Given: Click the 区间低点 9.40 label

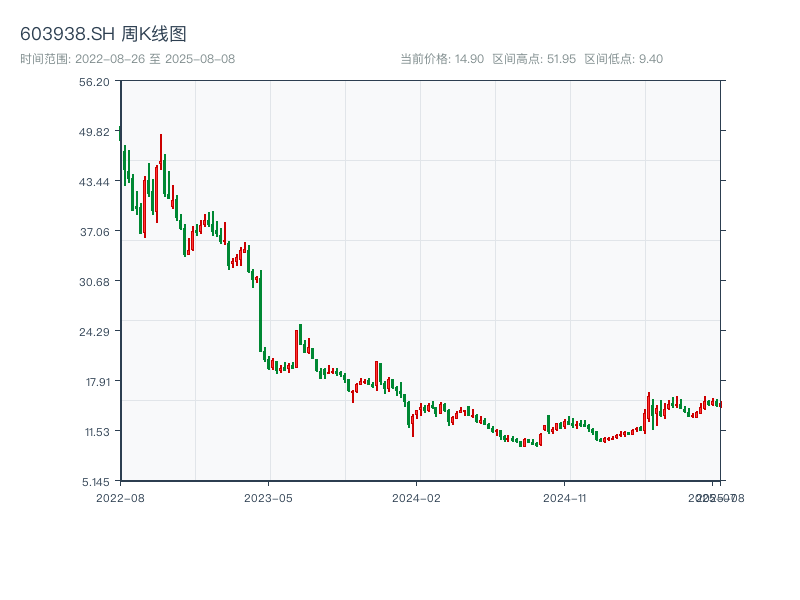Looking at the screenshot, I should (x=623, y=59).
